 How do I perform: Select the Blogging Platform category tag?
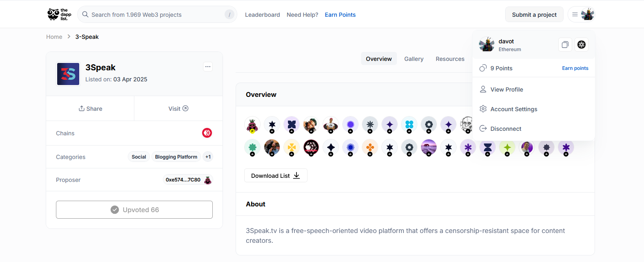click(176, 157)
